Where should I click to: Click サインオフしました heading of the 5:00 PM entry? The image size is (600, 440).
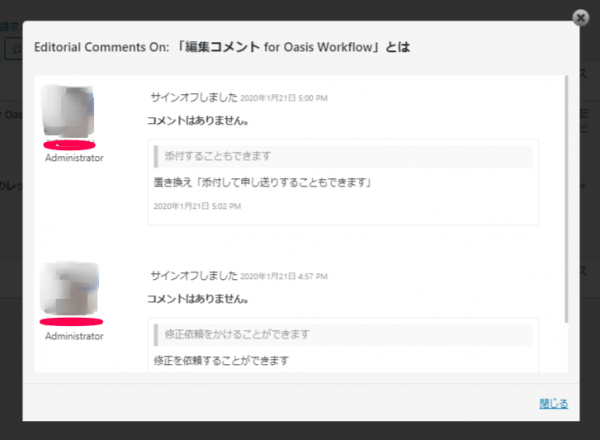194,98
